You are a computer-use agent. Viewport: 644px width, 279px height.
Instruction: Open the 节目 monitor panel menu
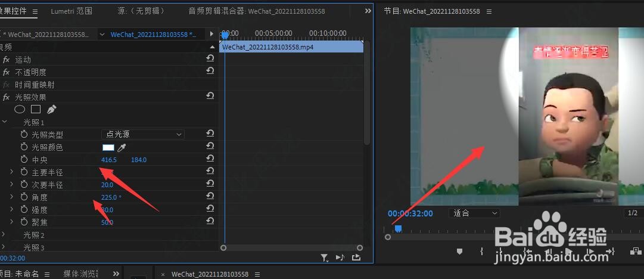(489, 11)
